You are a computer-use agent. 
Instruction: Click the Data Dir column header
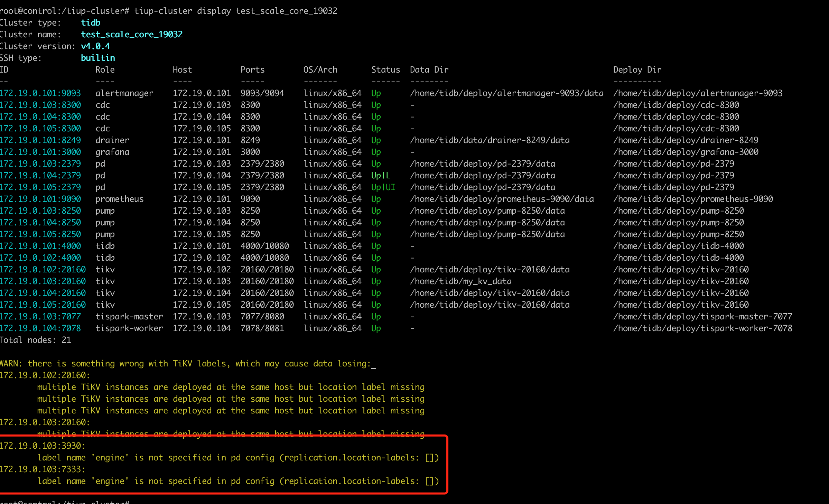pyautogui.click(x=429, y=69)
